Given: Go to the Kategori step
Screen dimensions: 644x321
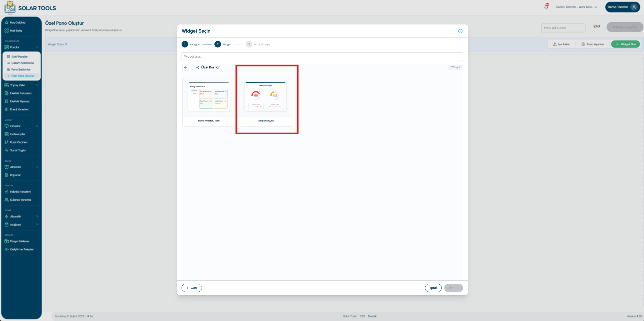Looking at the screenshot, I should point(191,44).
